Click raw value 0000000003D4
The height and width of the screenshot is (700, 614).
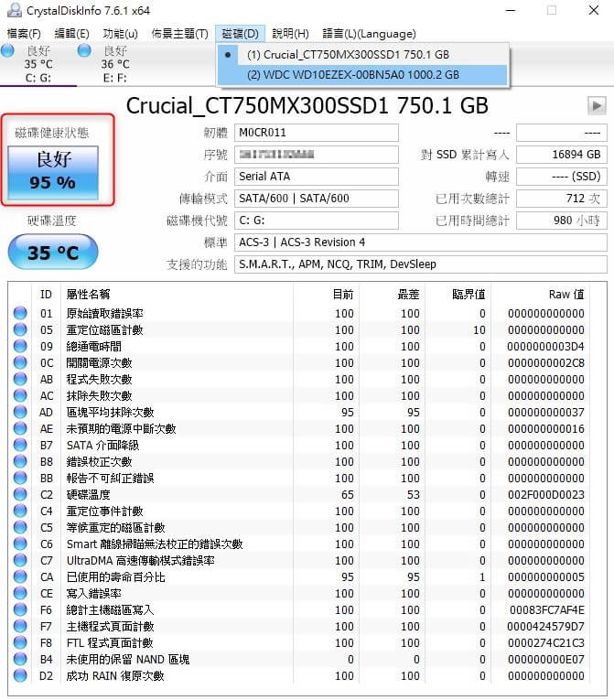(545, 347)
